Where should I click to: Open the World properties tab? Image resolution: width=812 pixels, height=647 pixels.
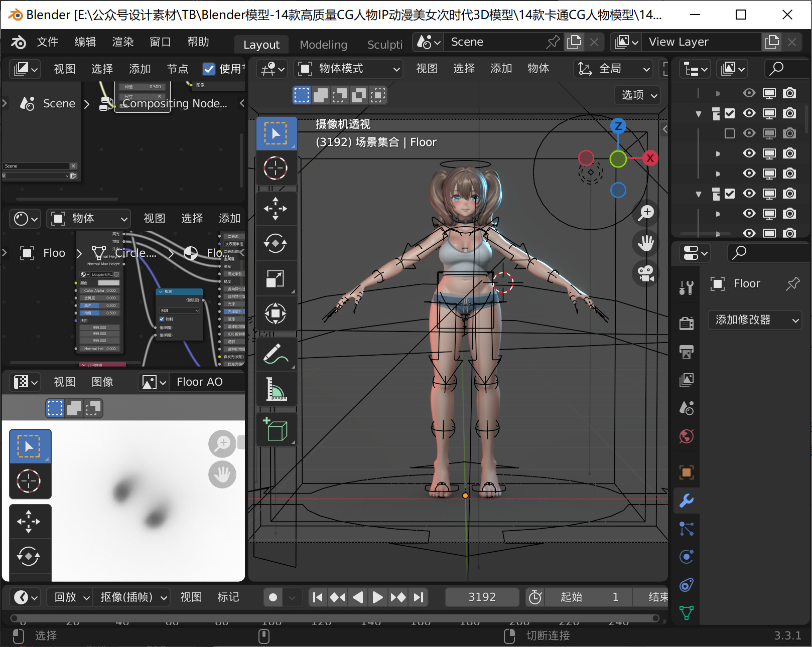pos(687,436)
